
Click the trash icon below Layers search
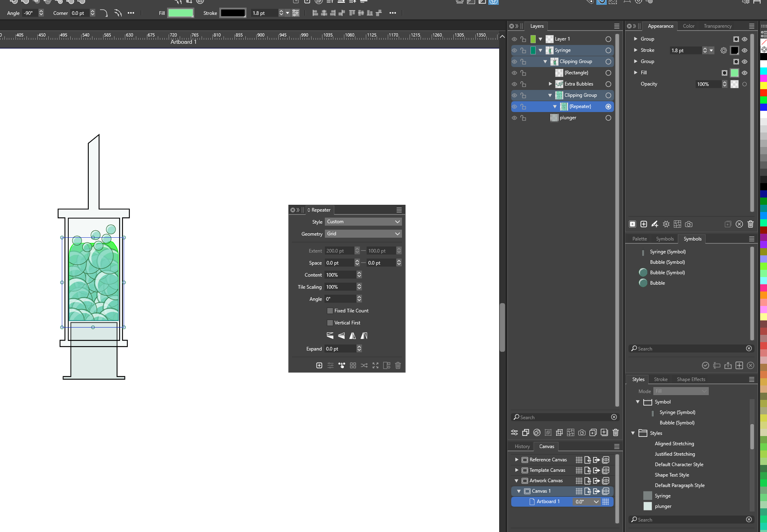click(615, 432)
